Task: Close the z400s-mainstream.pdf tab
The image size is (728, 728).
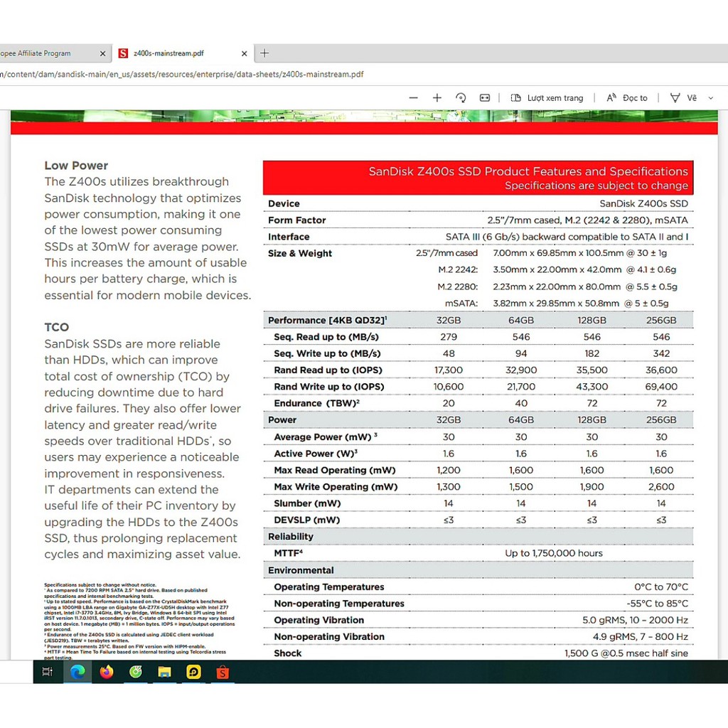Action: pyautogui.click(x=244, y=53)
